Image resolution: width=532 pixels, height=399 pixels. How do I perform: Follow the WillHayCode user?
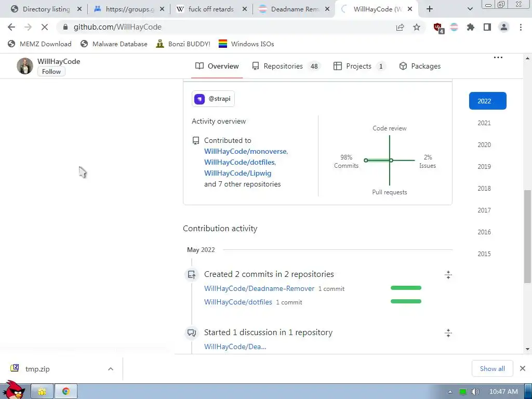[x=51, y=72]
